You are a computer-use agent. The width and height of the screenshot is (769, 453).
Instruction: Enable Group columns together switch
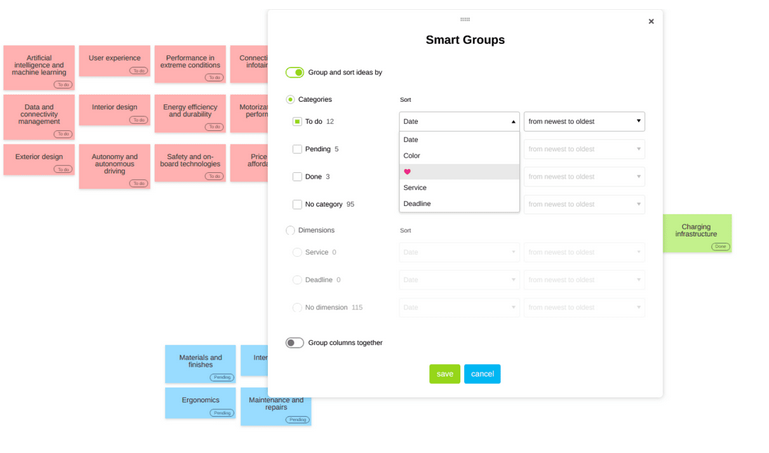pos(294,343)
